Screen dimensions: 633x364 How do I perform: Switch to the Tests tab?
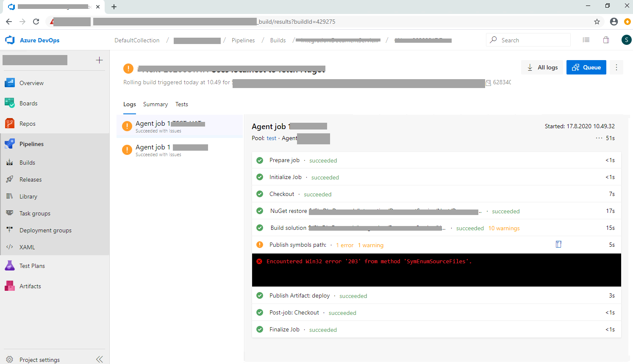[x=182, y=104]
